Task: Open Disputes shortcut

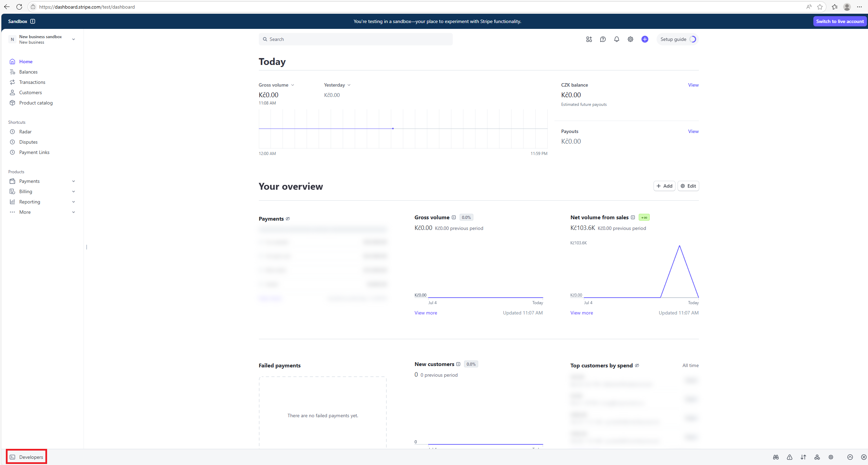Action: (x=28, y=142)
